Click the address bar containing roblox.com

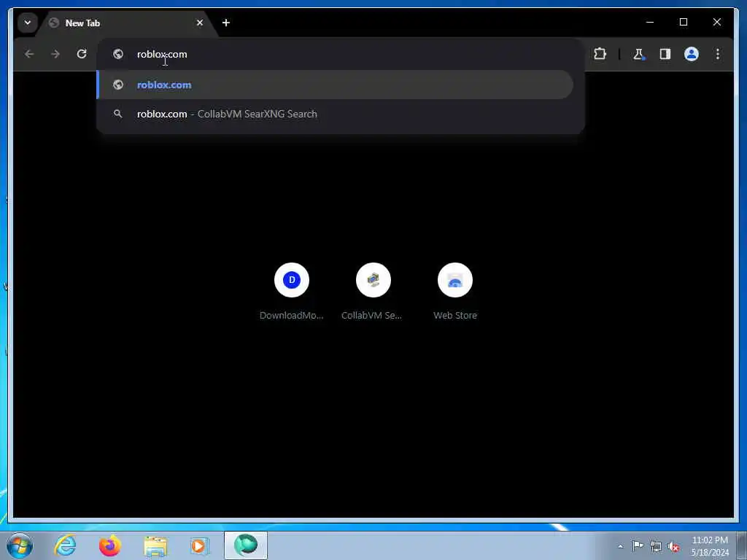tap(340, 54)
